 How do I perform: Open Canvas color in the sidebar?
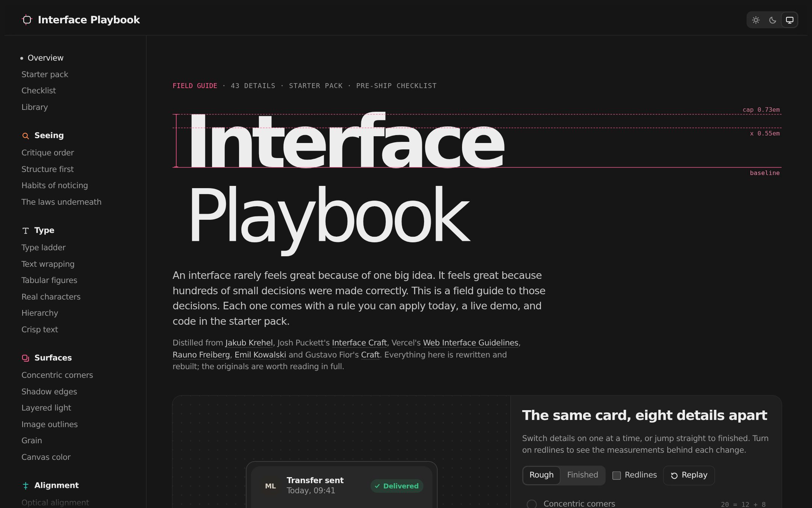[x=46, y=457]
